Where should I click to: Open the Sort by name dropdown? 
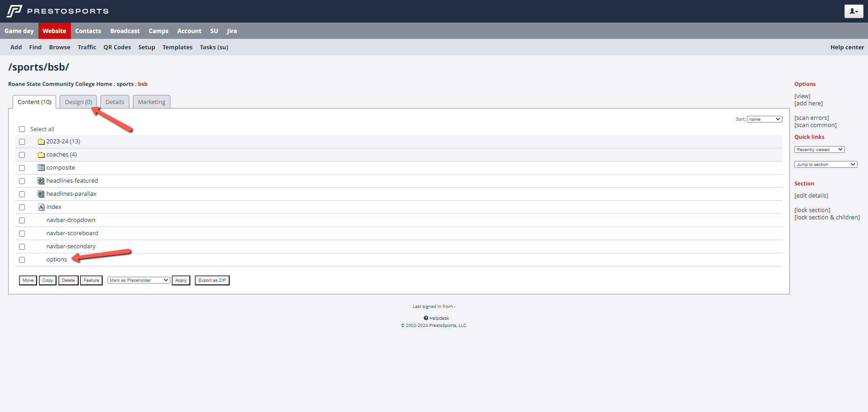tap(764, 119)
